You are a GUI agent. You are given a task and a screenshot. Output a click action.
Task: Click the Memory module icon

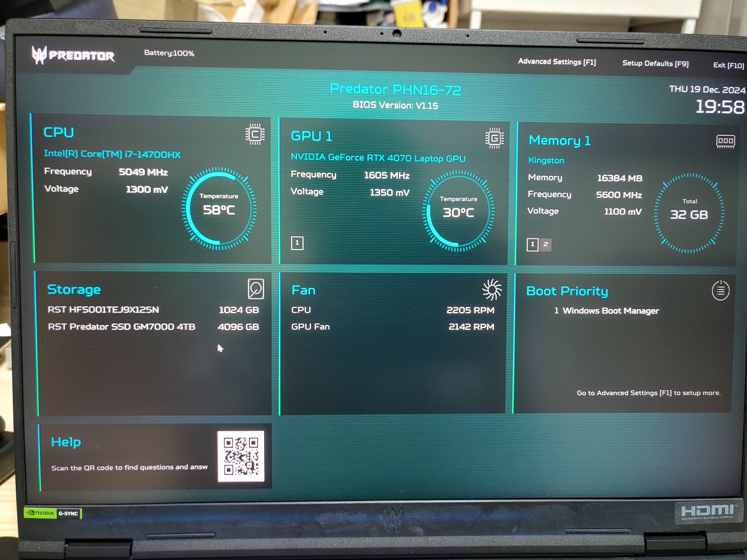[x=725, y=141]
